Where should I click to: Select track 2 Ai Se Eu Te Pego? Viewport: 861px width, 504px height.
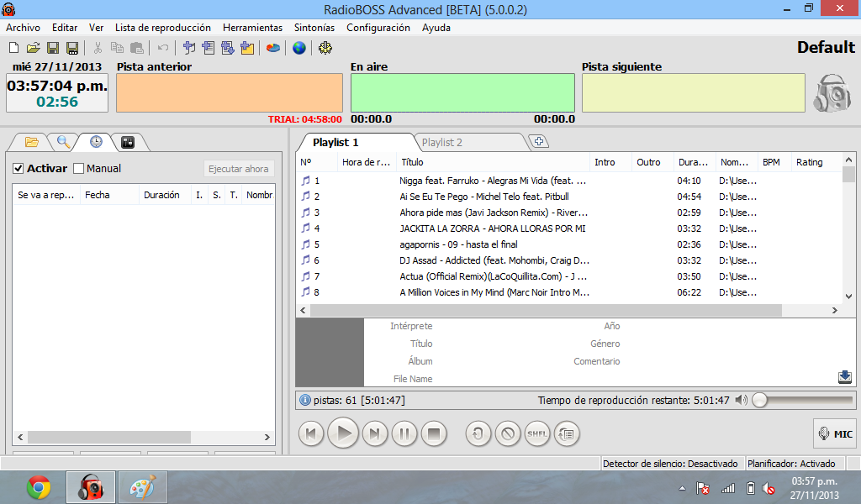click(x=568, y=197)
